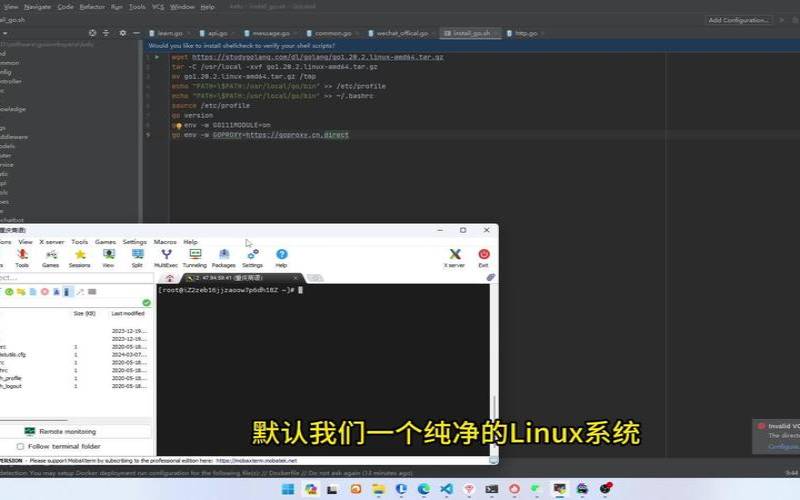Click the Remote monitoring button
Viewport: 800px width, 500px height.
(x=61, y=432)
